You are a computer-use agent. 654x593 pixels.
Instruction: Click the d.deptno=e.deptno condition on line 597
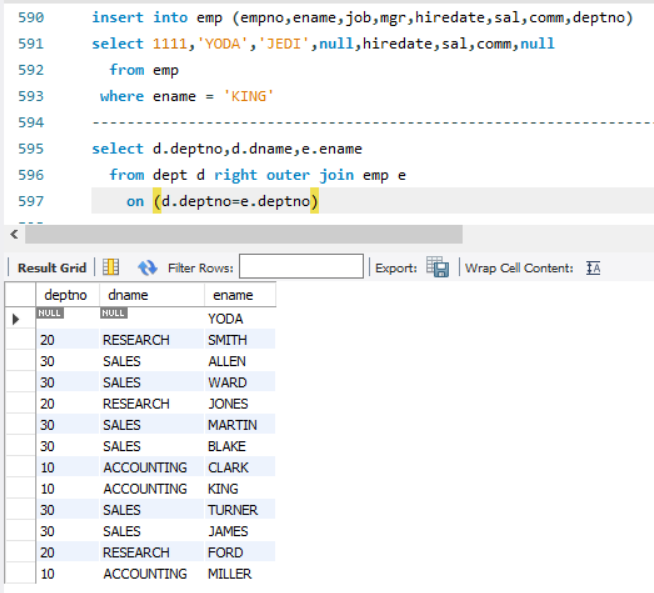pyautogui.click(x=236, y=201)
